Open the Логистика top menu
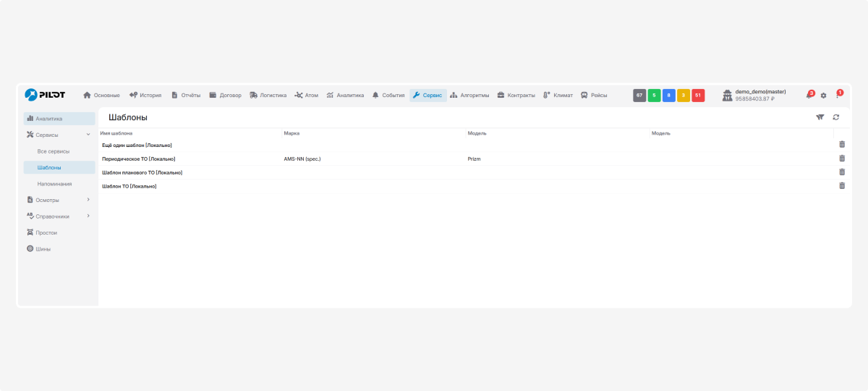This screenshot has height=391, width=868. [x=268, y=96]
